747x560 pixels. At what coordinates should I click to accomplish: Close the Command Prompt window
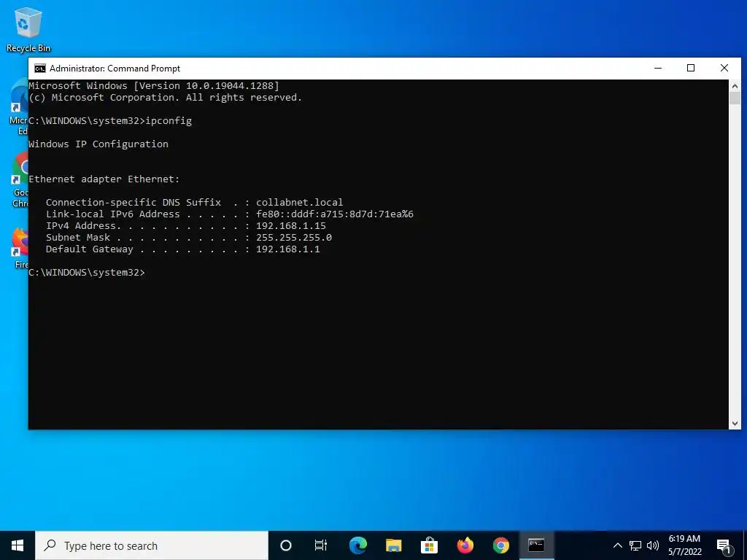(724, 68)
